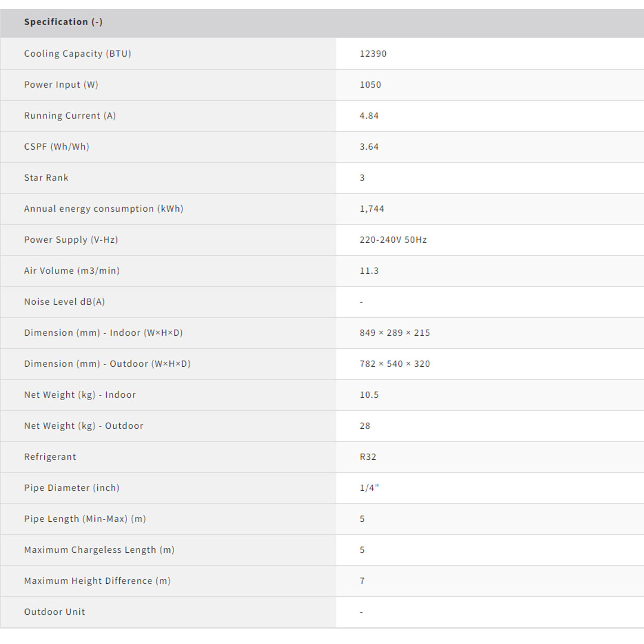
Task: Click the Power Input (W) row label
Action: (x=61, y=85)
